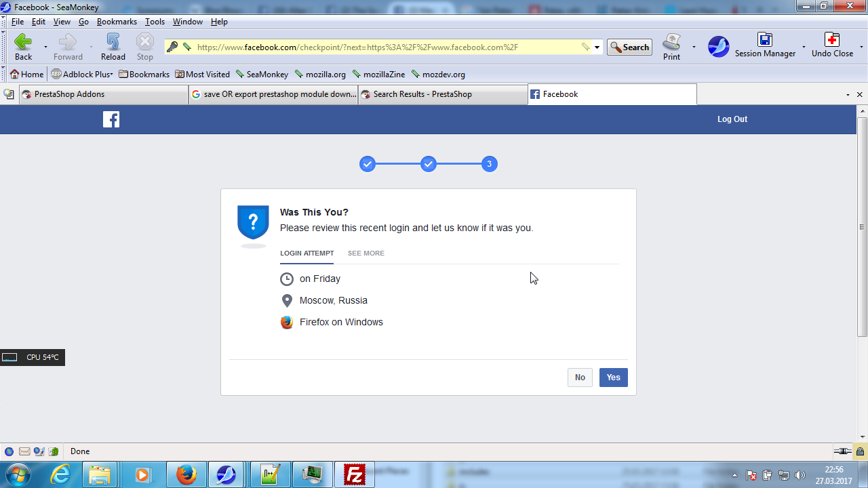This screenshot has height=488, width=868.
Task: Click the online/offline connection icon in status bar
Action: pos(843,451)
